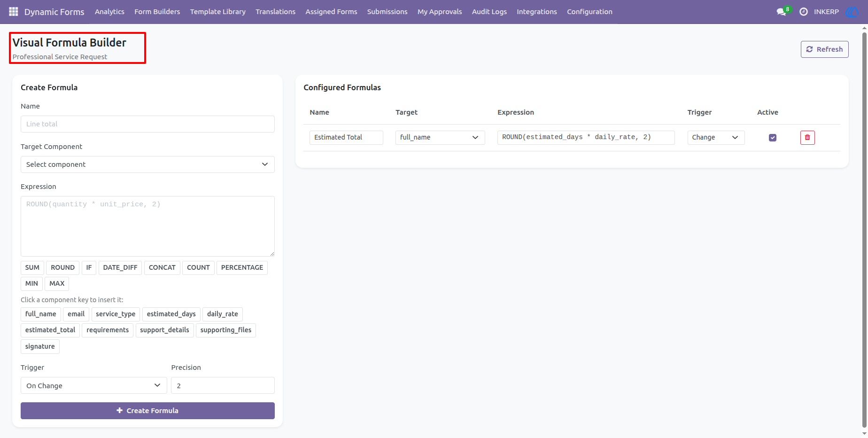This screenshot has height=438, width=868.
Task: Open Template Library menu
Action: point(218,12)
